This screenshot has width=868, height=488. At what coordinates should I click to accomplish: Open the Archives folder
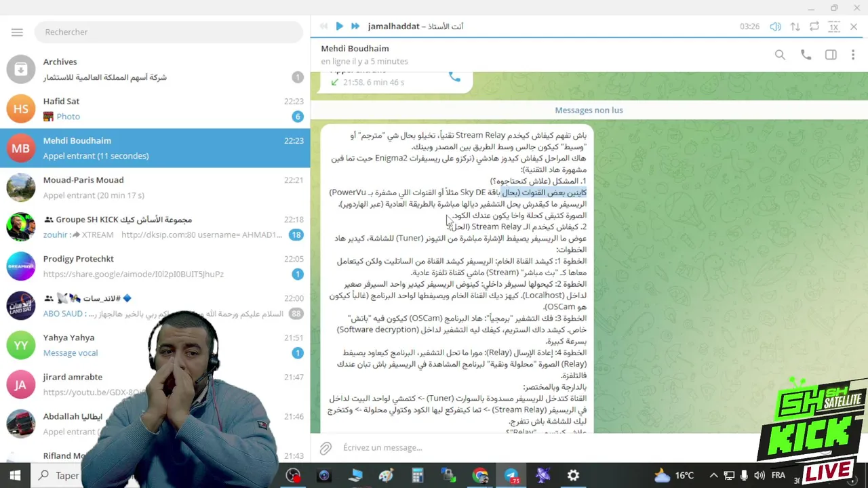coord(155,69)
